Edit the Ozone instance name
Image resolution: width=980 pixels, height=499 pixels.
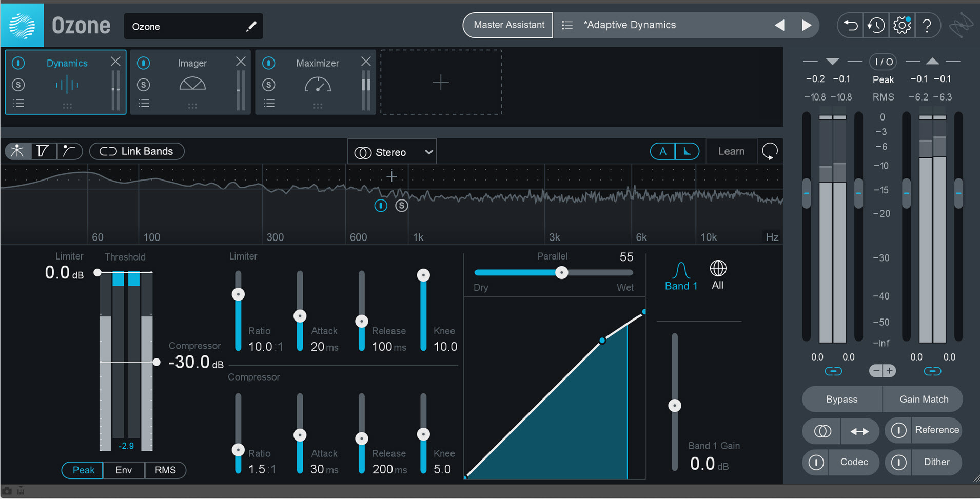[x=251, y=26]
